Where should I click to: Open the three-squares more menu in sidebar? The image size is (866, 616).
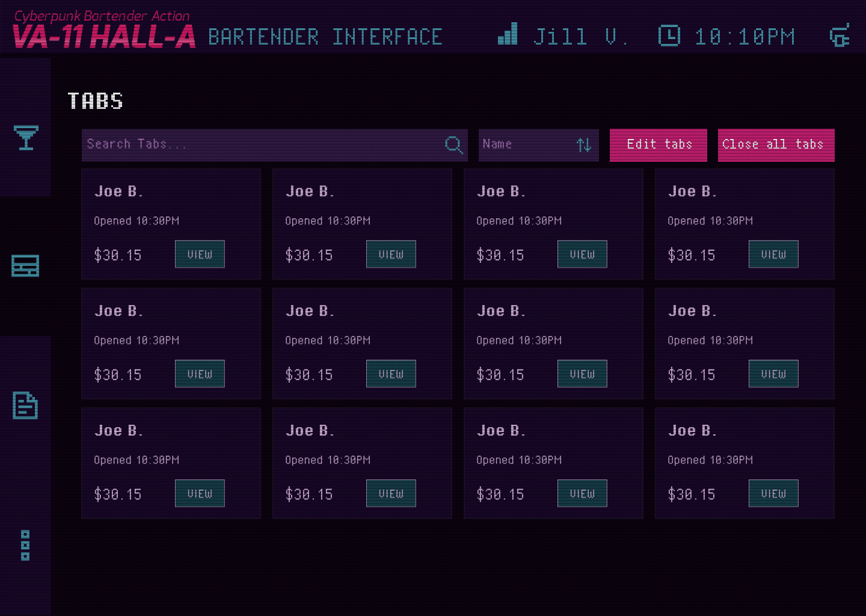(25, 545)
